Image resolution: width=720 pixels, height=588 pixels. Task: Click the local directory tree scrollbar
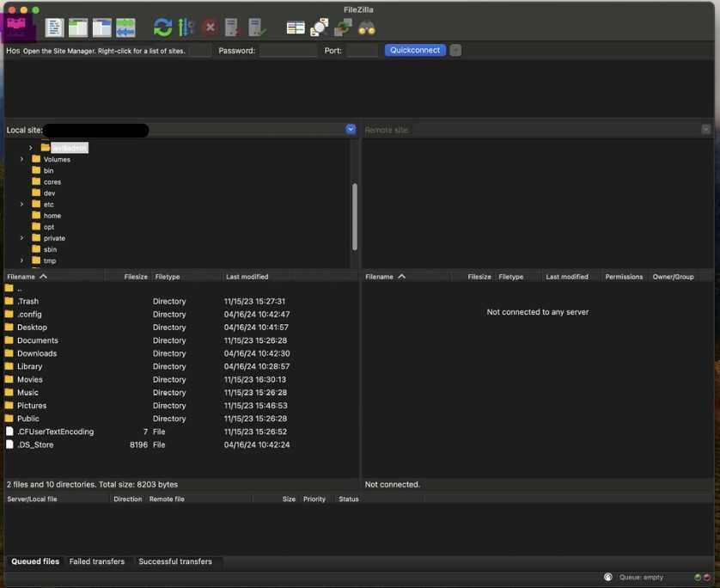[x=355, y=215]
